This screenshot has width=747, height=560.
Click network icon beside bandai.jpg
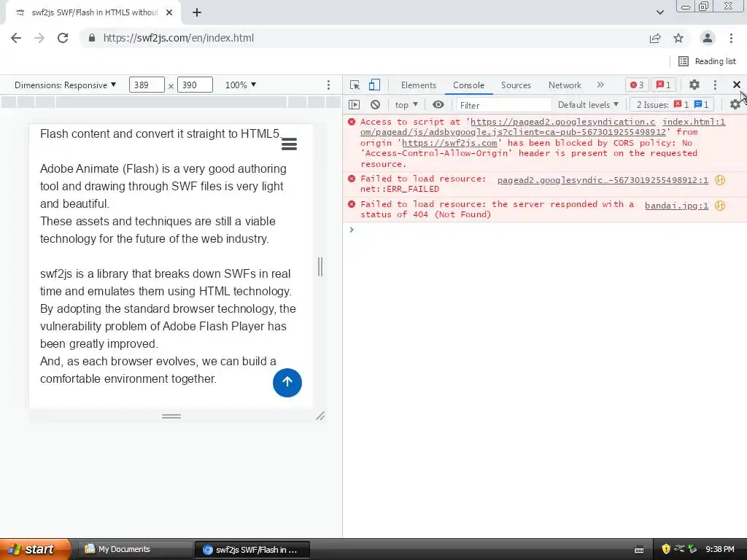(720, 206)
